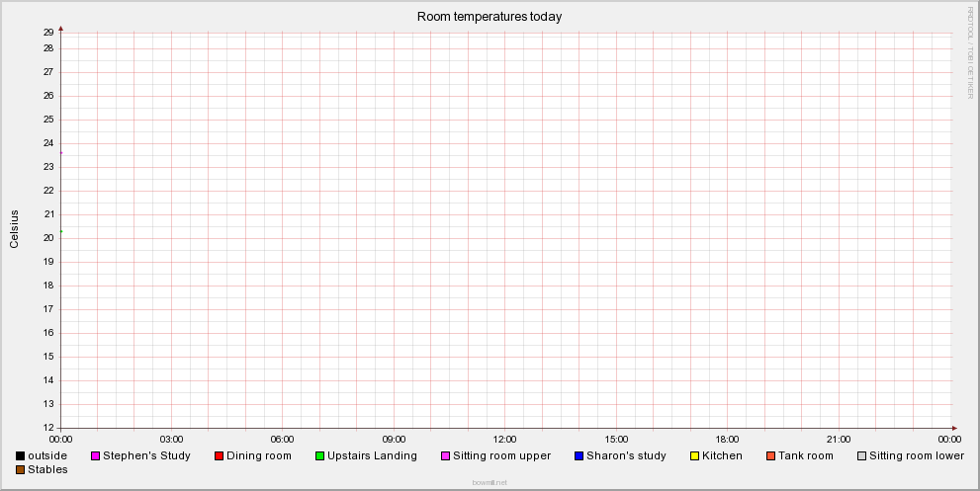Click the Sitting room upper legend label

click(501, 455)
